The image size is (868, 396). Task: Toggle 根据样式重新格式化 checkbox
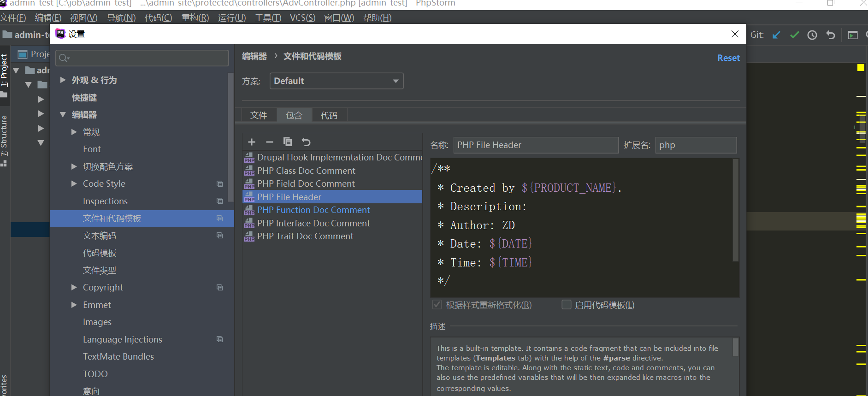tap(437, 305)
